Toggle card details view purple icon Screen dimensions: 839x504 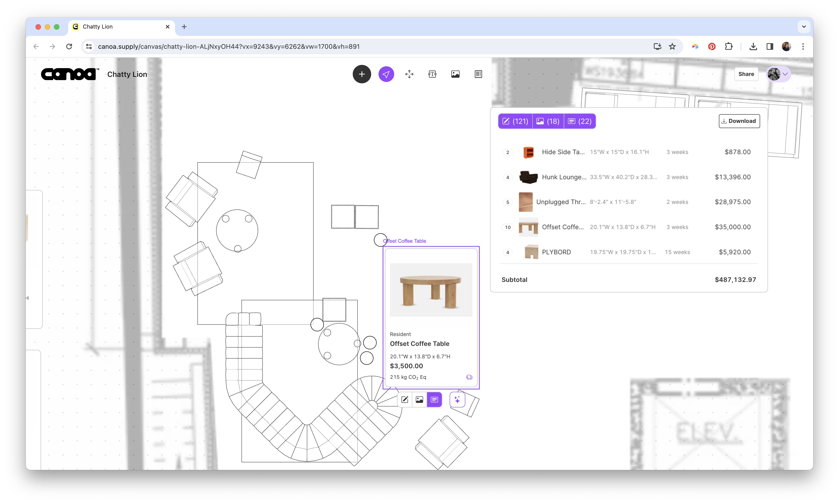(x=434, y=399)
